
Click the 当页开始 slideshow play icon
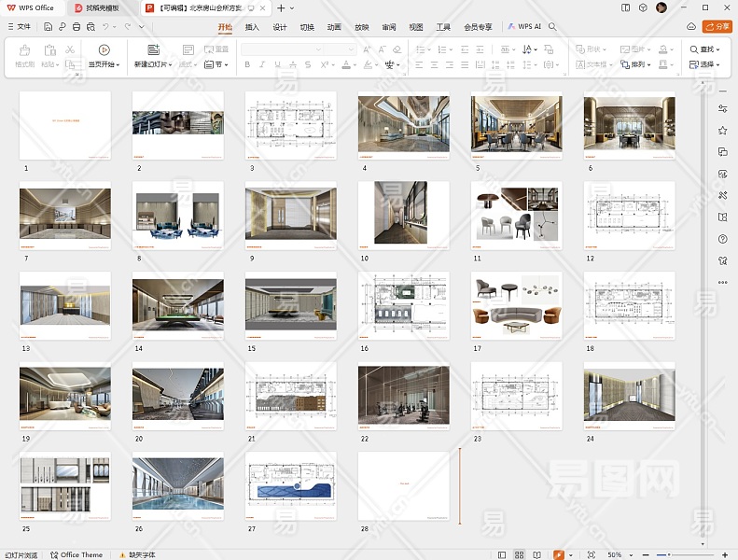coord(104,49)
